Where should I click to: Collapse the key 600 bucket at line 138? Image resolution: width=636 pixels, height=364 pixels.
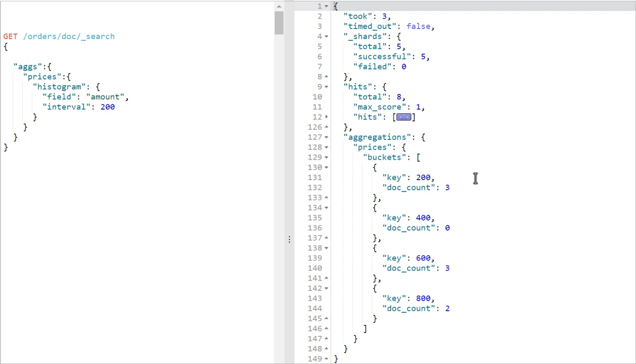click(x=327, y=248)
